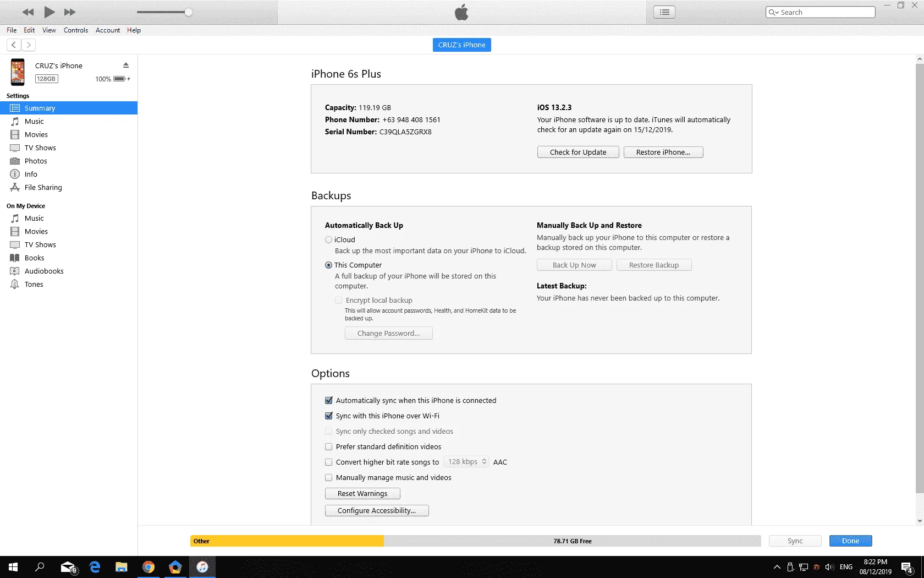Open Microsoft Edge from taskbar
This screenshot has height=578, width=924.
coord(95,567)
